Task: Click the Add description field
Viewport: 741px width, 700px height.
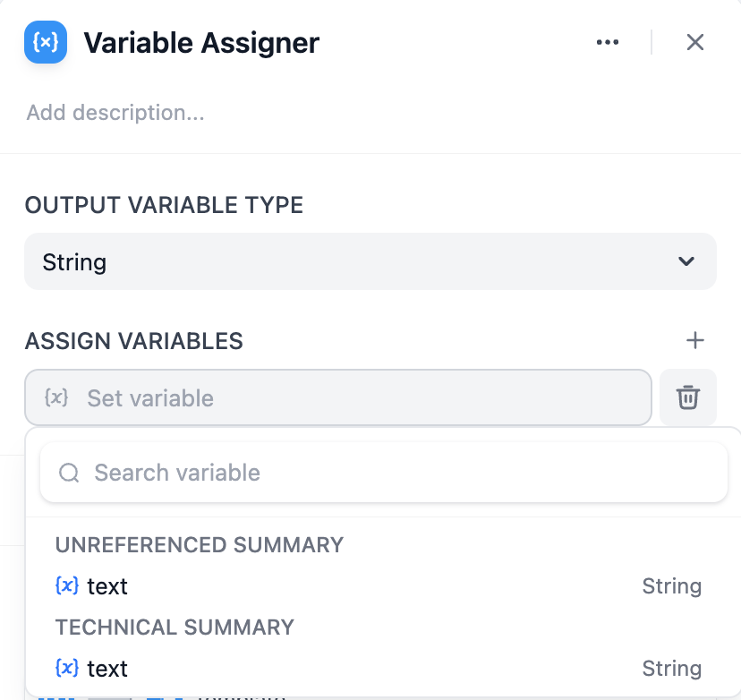Action: [115, 113]
